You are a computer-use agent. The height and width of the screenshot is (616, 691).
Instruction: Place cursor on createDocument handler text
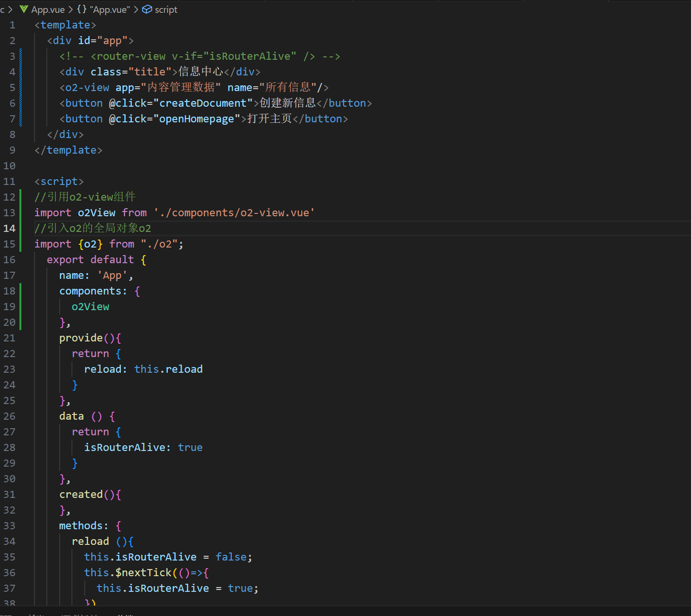point(203,103)
